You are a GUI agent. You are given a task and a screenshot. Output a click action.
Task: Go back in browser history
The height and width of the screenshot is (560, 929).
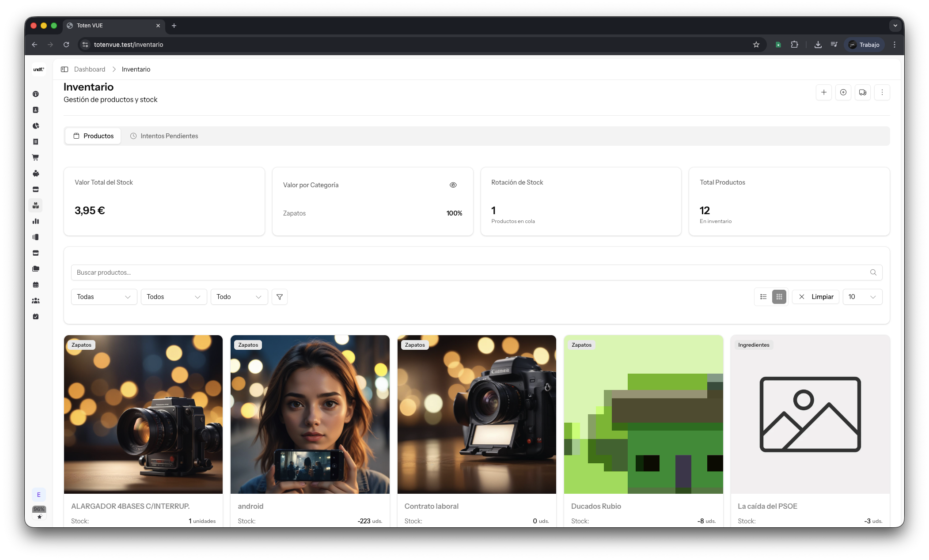point(34,45)
